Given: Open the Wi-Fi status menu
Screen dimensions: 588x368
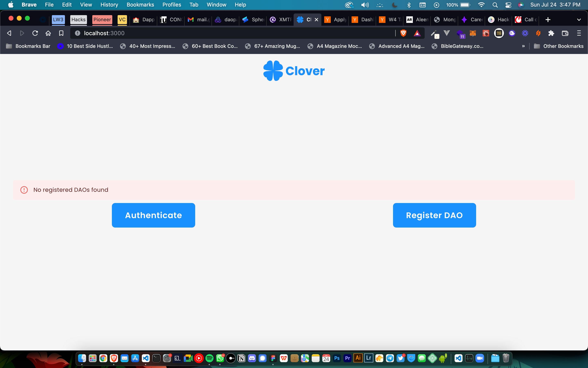Looking at the screenshot, I should 481,5.
